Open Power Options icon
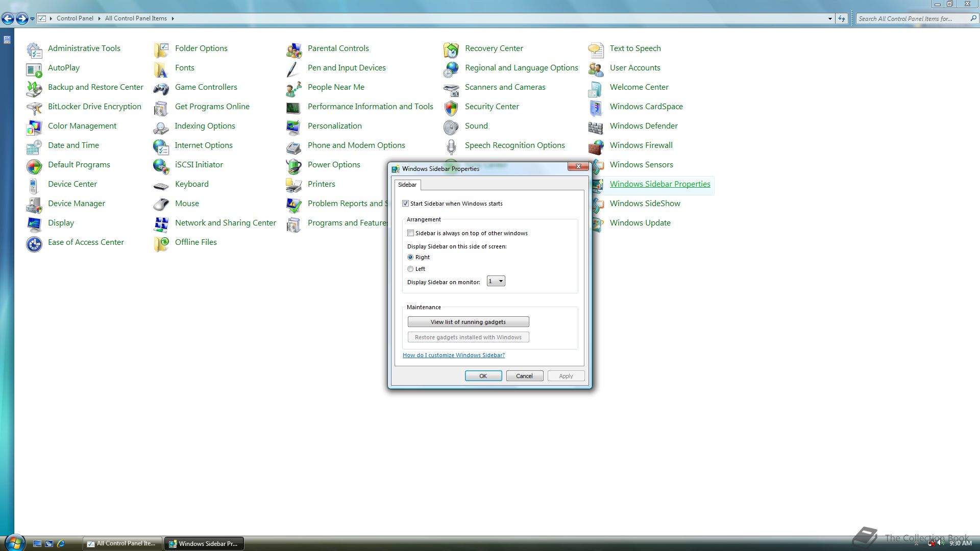980x551 pixels. coord(294,166)
